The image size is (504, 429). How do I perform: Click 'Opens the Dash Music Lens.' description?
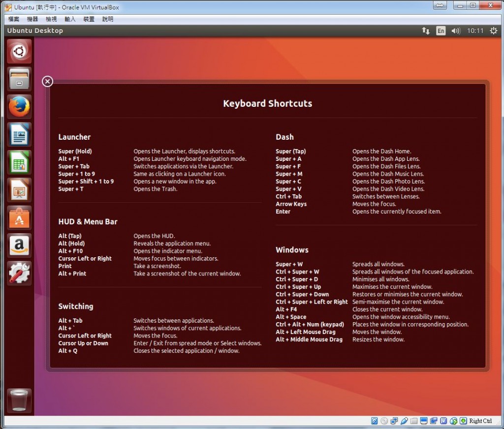[x=388, y=174]
